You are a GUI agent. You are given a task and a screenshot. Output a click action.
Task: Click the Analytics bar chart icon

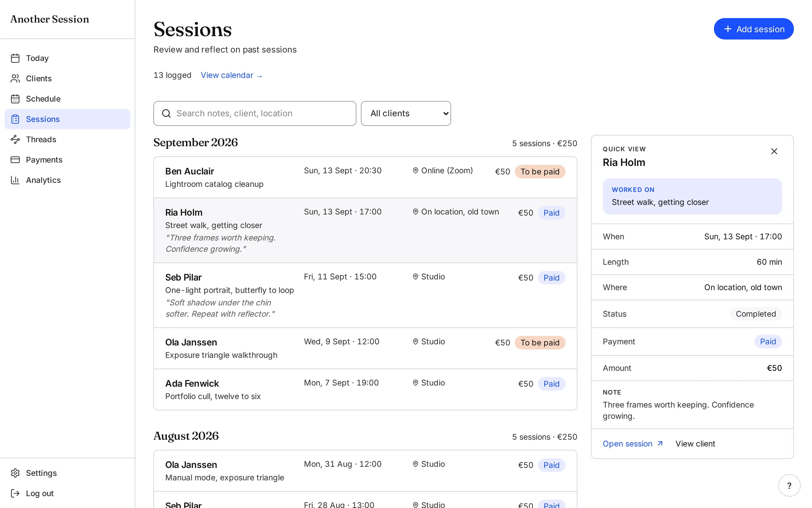point(15,180)
